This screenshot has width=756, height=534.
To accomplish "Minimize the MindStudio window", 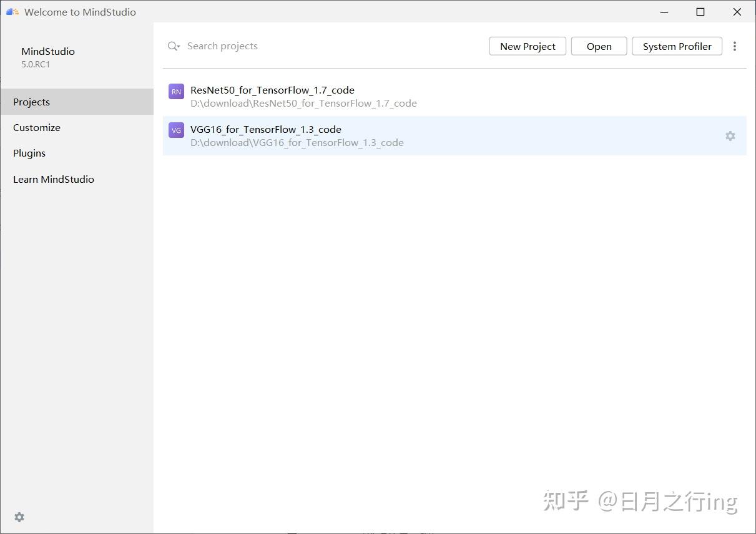I will point(664,12).
